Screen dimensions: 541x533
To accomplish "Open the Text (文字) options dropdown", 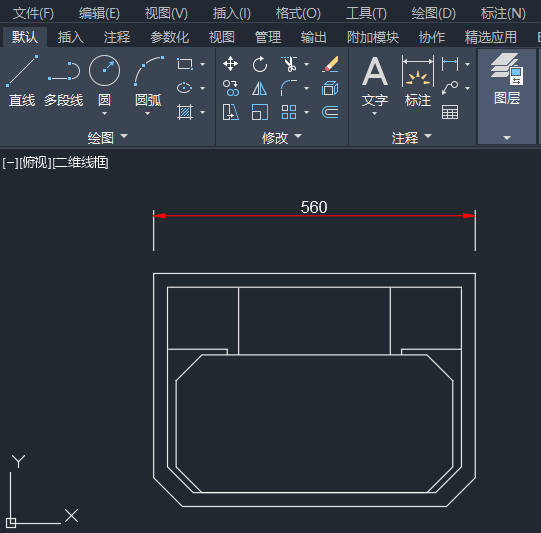I will (375, 113).
